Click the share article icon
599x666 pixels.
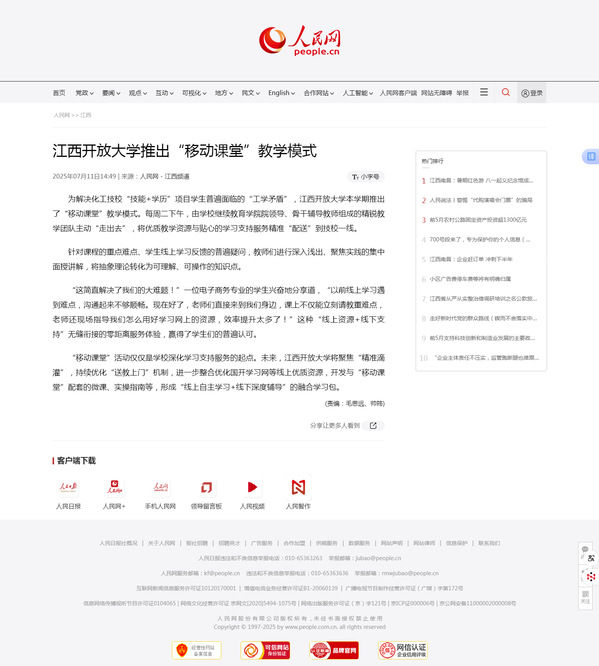pos(373,426)
